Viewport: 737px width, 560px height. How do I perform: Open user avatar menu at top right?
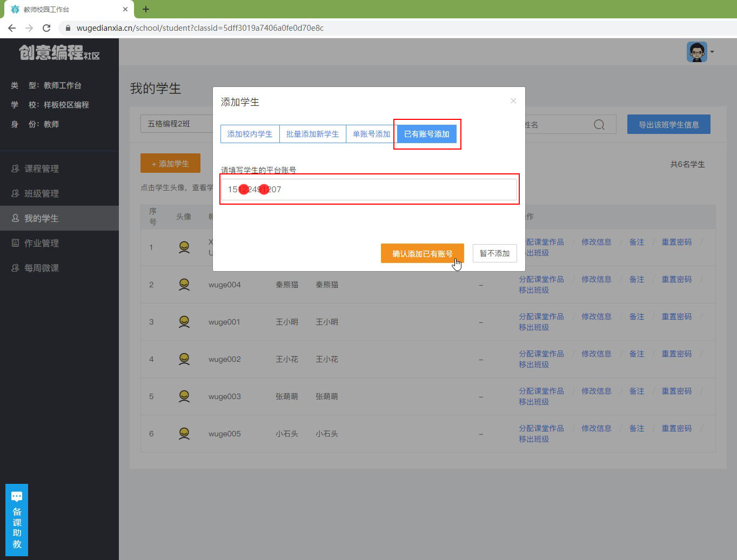[700, 52]
